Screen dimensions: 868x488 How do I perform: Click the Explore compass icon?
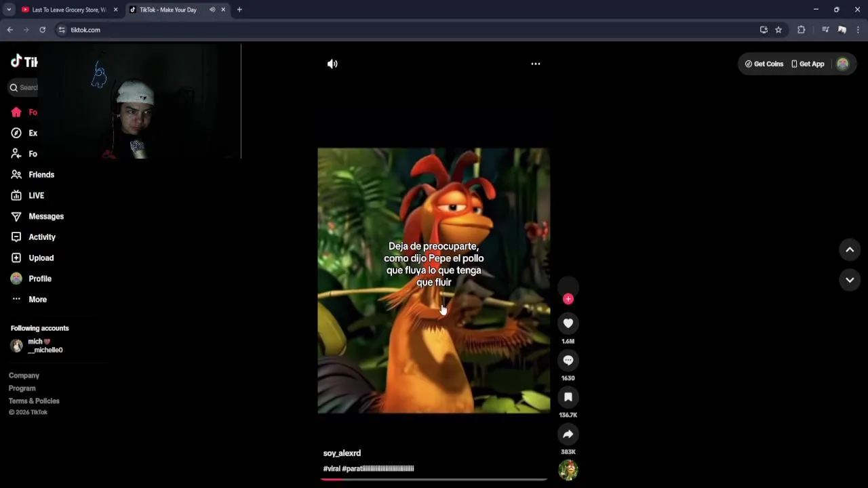pyautogui.click(x=16, y=134)
